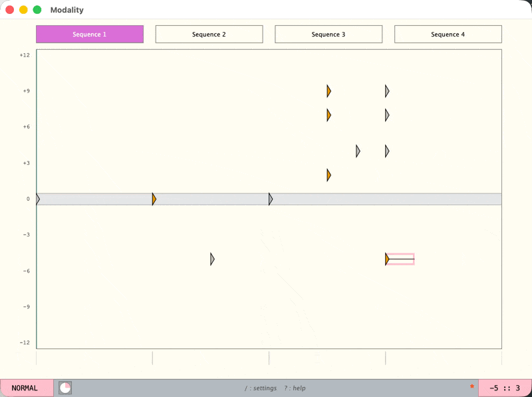Select the orange note marker at +7
The width and height of the screenshot is (532, 397).
329,115
